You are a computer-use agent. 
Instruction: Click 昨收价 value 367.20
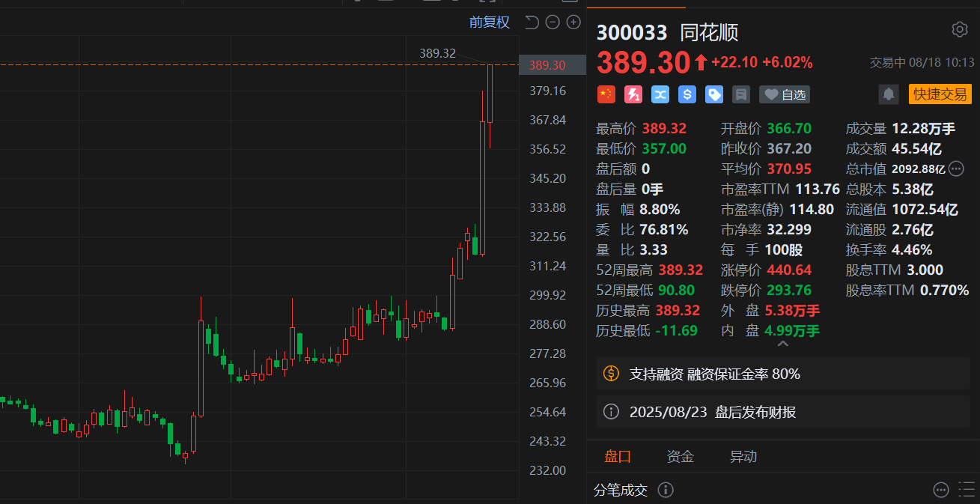789,148
